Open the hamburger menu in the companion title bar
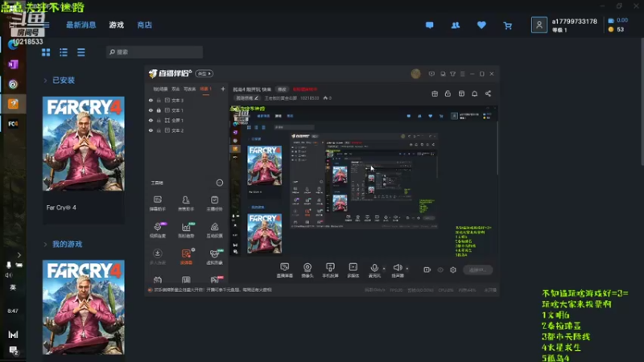The width and height of the screenshot is (644, 362). coord(462,74)
